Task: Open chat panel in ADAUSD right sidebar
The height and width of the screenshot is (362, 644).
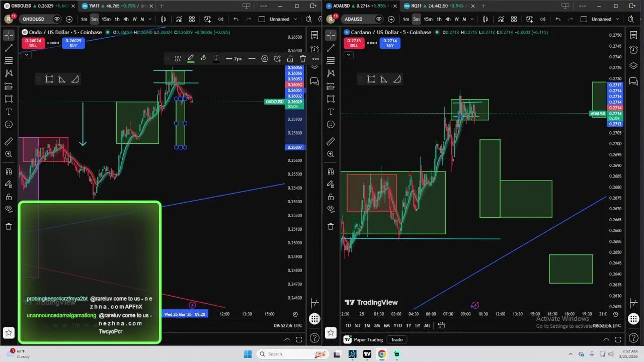Action: point(633,81)
